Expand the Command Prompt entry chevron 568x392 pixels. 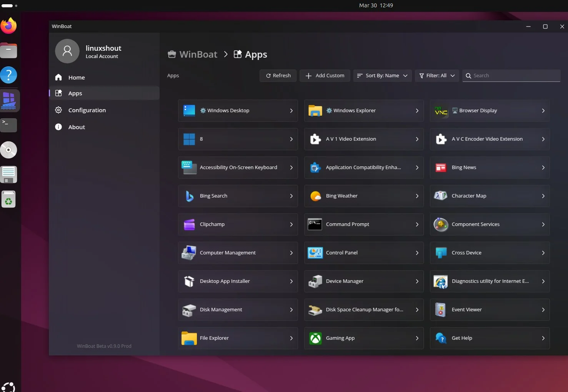pos(417,224)
